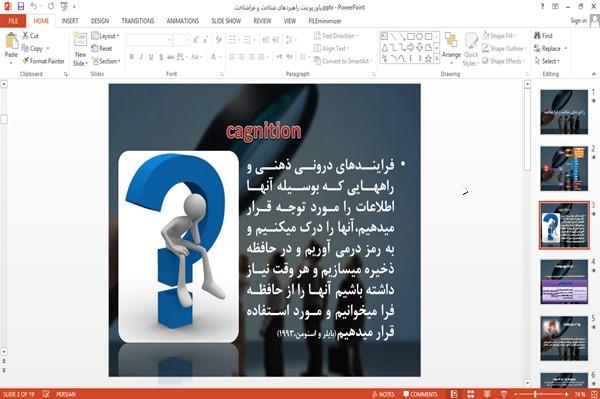Open Arrange options
The height and width of the screenshot is (399, 600).
[451, 49]
